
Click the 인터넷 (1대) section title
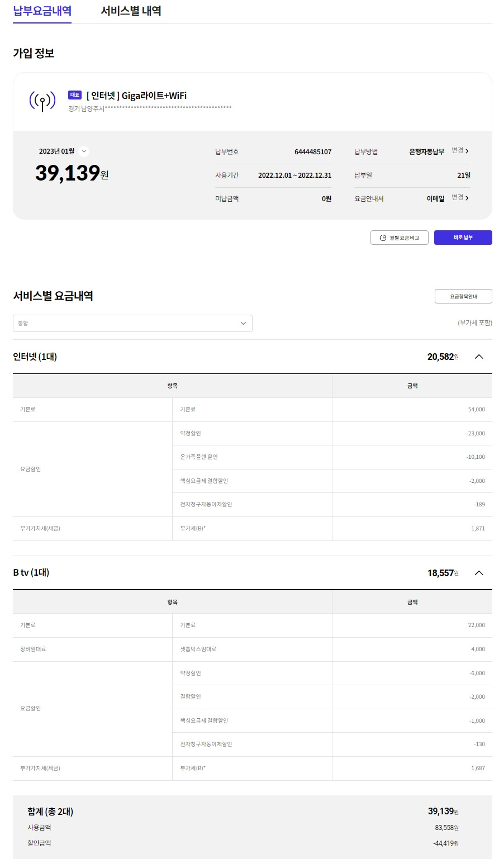coord(35,357)
